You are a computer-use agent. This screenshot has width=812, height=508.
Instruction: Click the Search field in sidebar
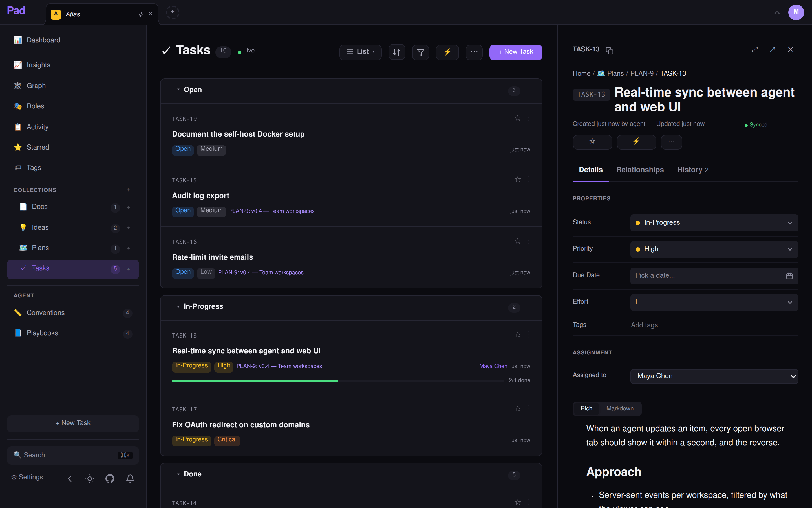click(x=73, y=455)
